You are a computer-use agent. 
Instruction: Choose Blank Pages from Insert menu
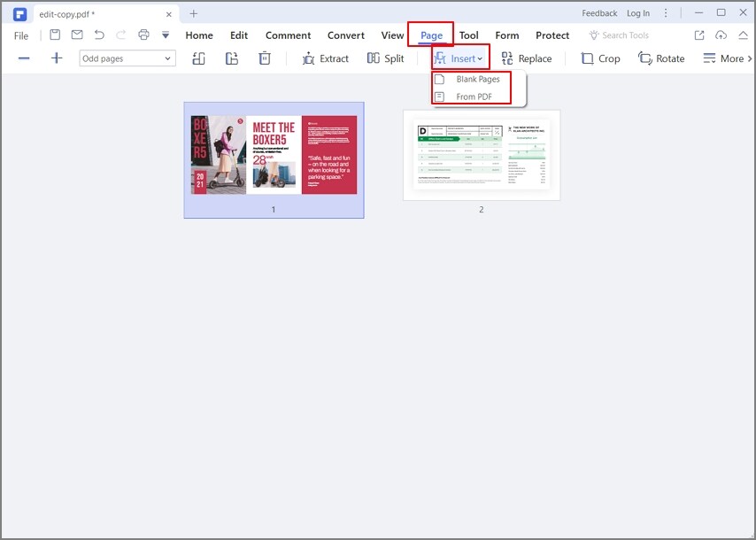[x=475, y=79]
